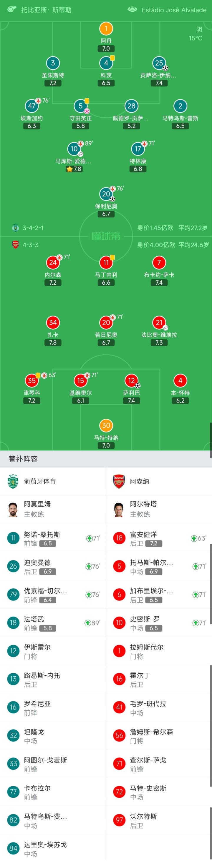Select Arsenal goalkeeper 30 马特-特纳

click(x=106, y=425)
